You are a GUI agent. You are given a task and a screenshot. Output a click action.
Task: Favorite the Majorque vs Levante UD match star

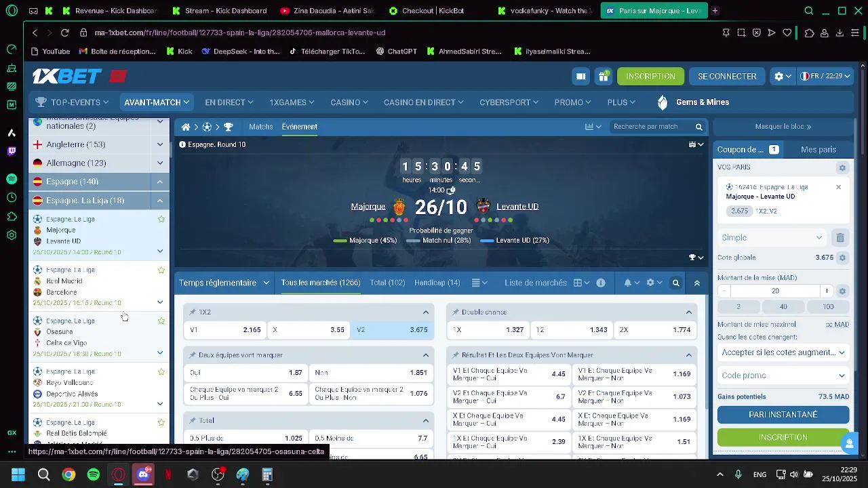161,219
